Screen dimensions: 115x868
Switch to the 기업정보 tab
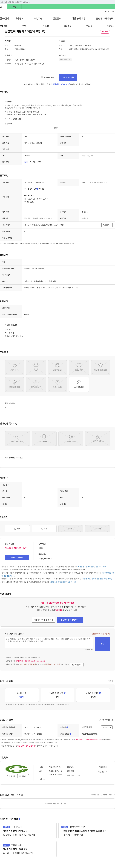[x=110, y=26]
